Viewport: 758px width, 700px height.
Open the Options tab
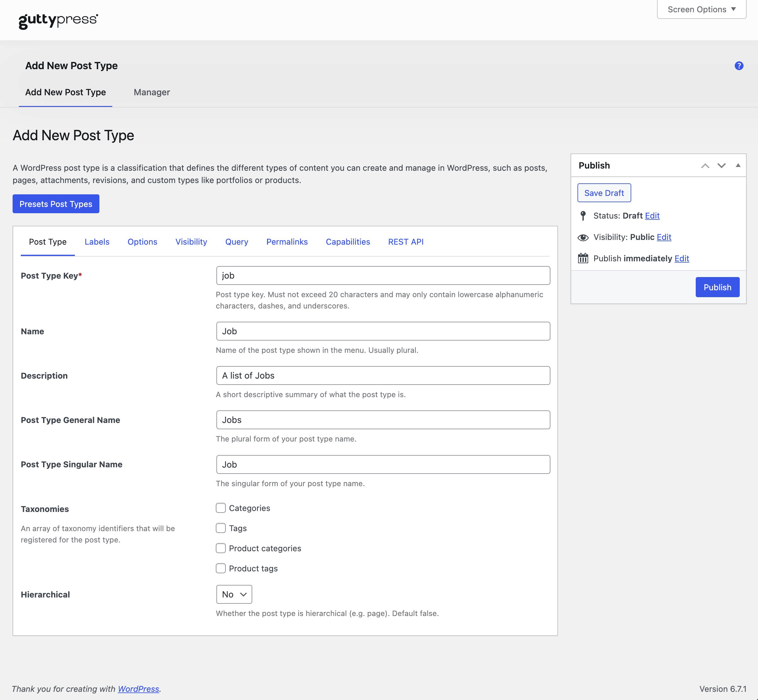point(142,242)
